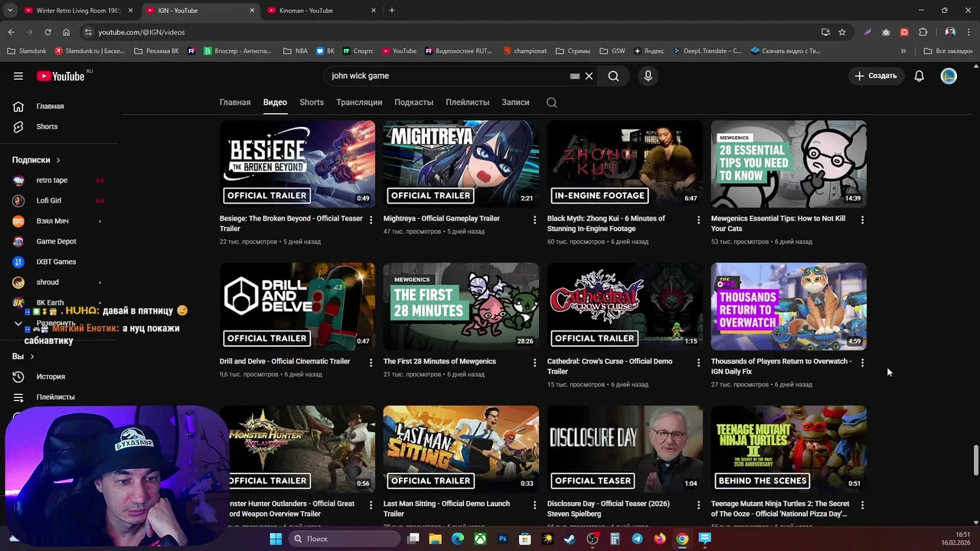980x551 pixels.
Task: Show more bookmarks with the chevron
Action: tap(903, 51)
